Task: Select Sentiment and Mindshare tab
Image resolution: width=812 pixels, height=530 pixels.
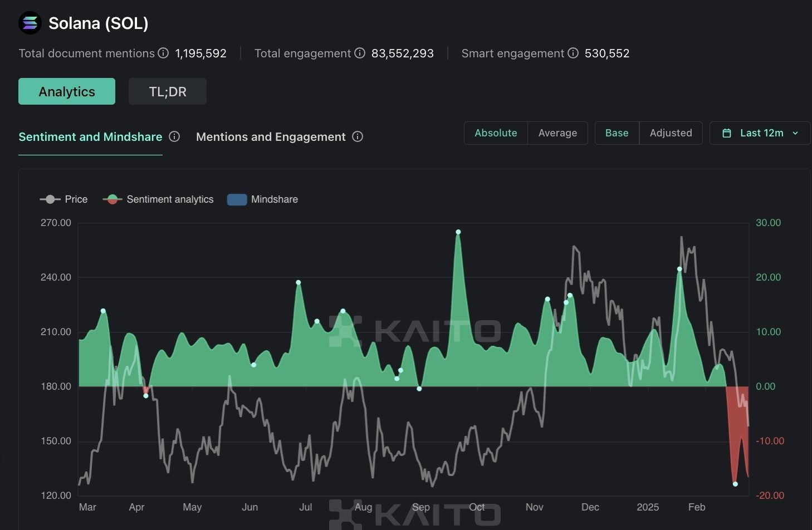Action: pos(90,137)
